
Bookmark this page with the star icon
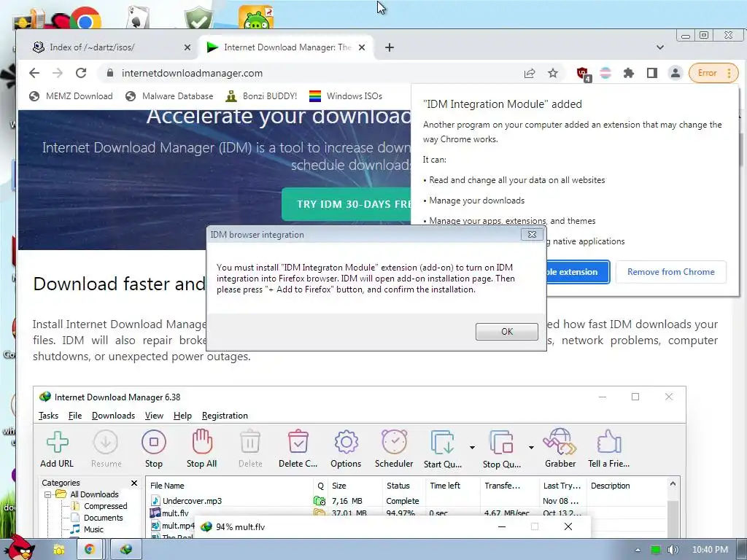553,73
